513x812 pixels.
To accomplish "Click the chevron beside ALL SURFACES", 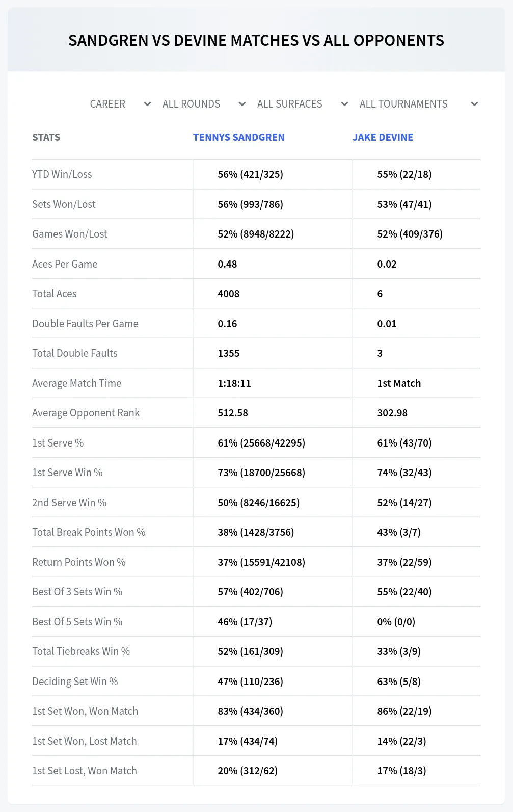I will pyautogui.click(x=345, y=104).
